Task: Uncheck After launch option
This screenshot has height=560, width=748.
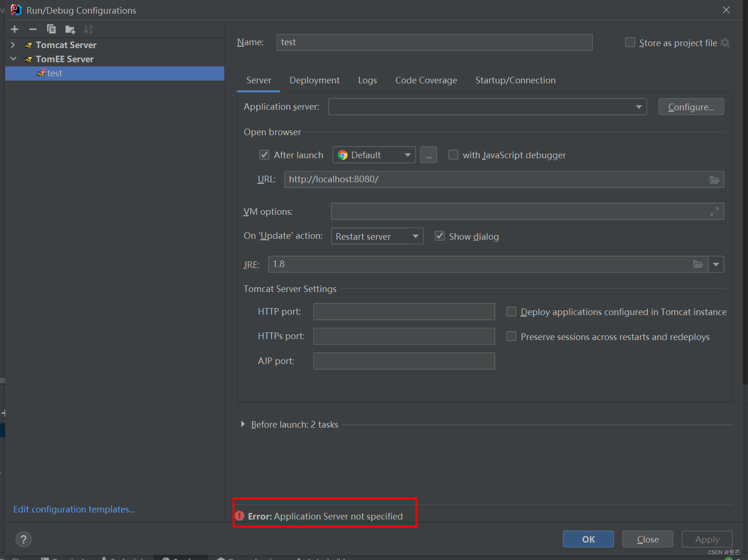Action: pyautogui.click(x=264, y=154)
